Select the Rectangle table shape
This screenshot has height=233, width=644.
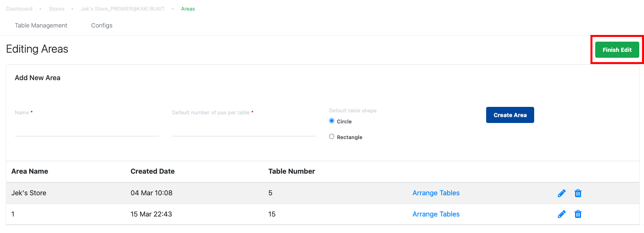coord(332,137)
